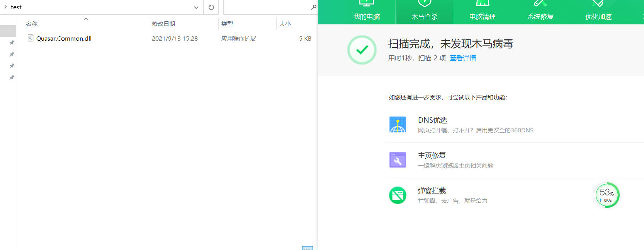Click 查看详情 scan details link
This screenshot has height=250, width=644.
click(x=463, y=58)
